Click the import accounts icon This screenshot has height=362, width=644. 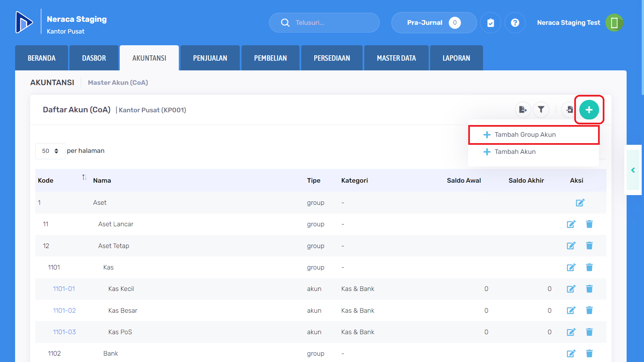click(x=569, y=110)
